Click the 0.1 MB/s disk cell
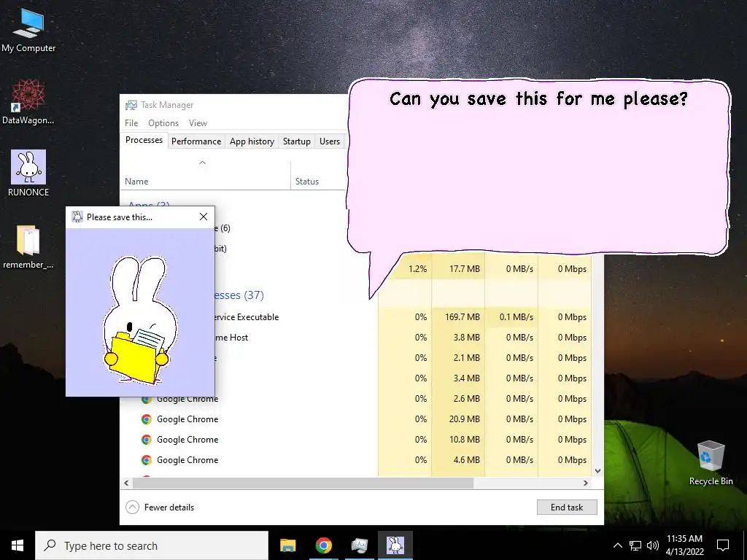This screenshot has height=560, width=747. 511,317
